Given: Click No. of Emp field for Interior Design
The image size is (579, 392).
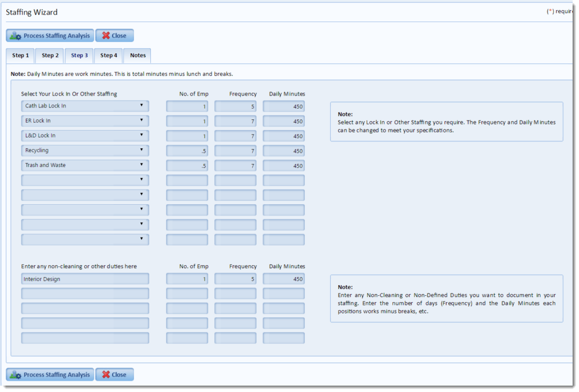Looking at the screenshot, I should point(187,279).
